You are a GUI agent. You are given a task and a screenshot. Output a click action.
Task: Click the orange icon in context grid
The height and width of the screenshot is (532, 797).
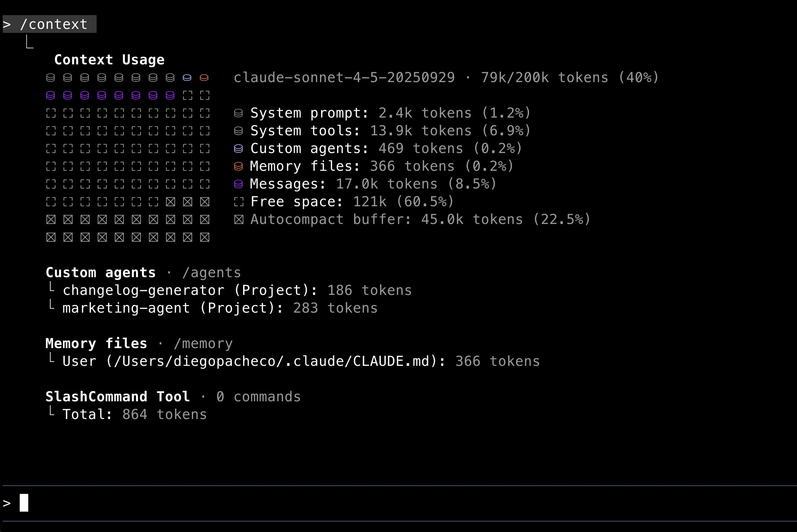coord(204,78)
